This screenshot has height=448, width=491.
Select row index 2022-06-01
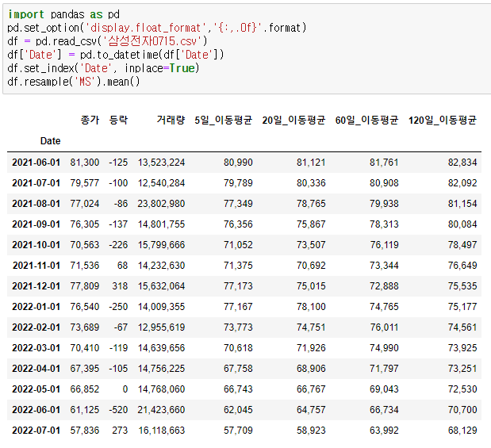click(x=36, y=410)
